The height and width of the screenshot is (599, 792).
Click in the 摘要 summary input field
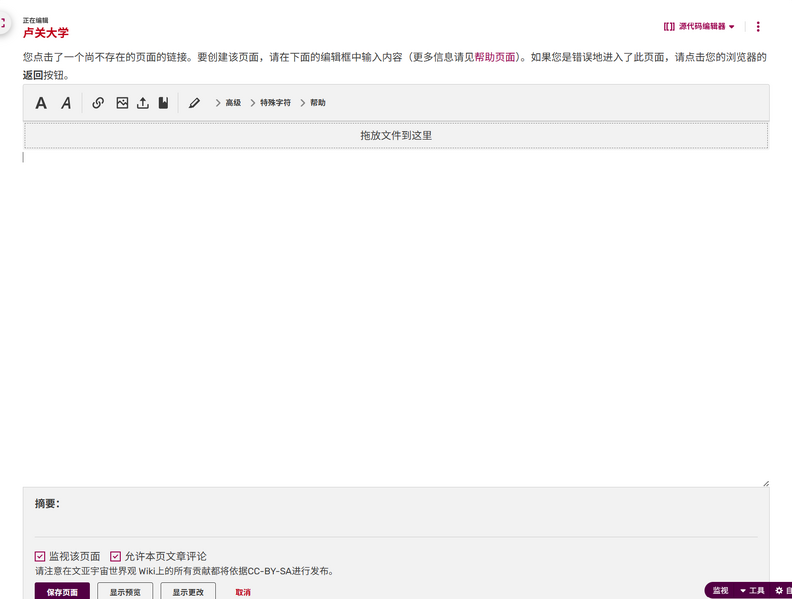(396, 525)
